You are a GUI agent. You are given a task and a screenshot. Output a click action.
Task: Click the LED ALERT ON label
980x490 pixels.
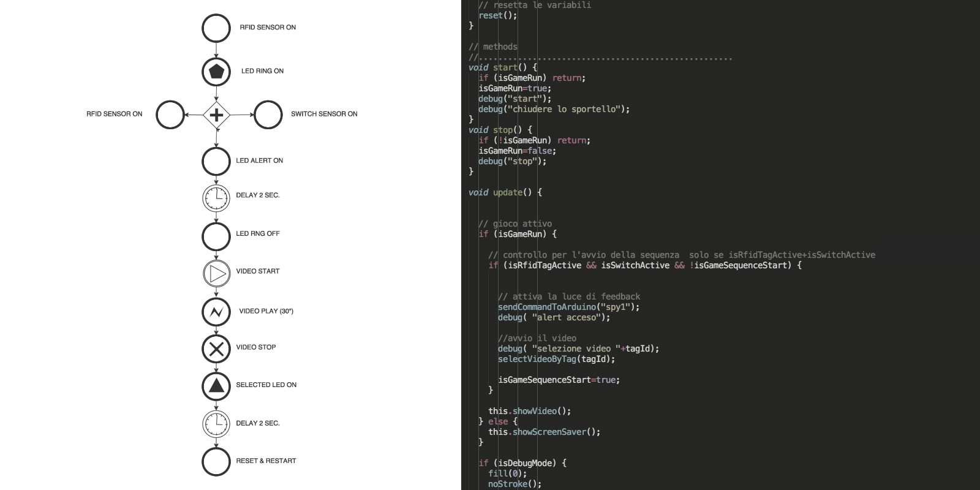[259, 160]
